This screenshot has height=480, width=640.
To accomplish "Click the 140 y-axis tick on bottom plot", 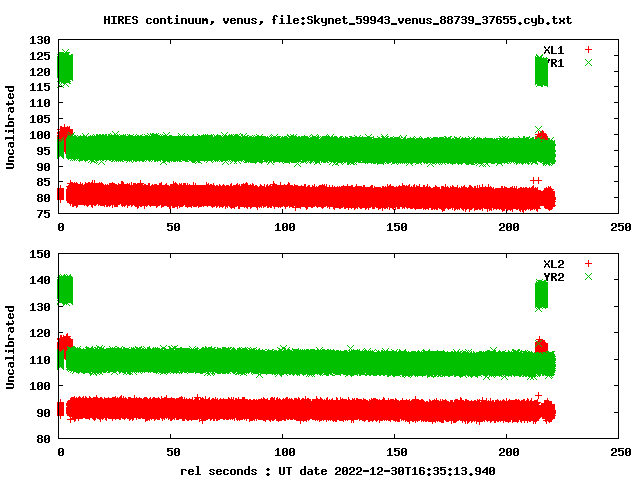I will 40,280.
